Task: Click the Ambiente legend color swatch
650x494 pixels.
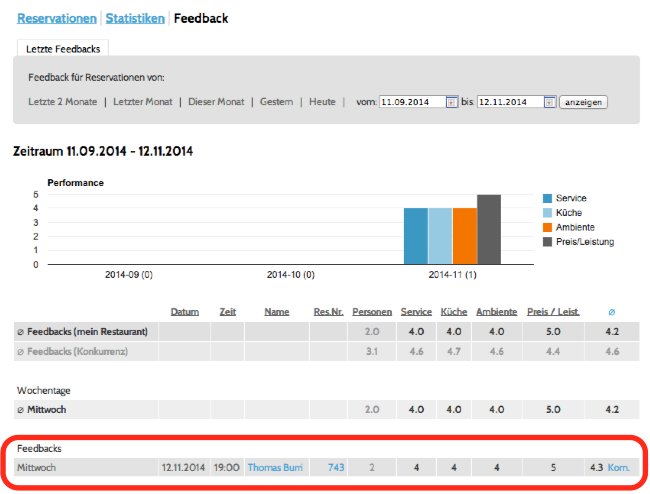Action: pos(547,228)
